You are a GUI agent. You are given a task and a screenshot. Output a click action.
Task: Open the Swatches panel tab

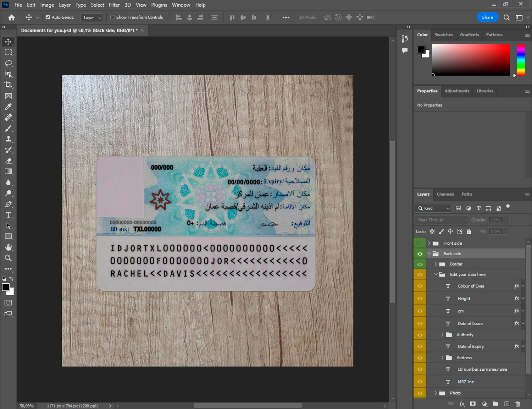click(x=443, y=35)
